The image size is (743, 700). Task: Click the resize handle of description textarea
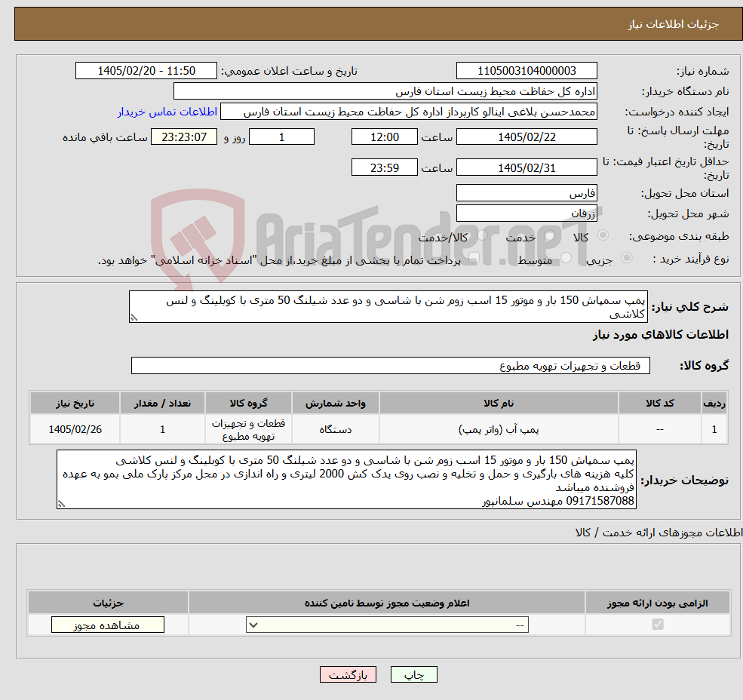tap(134, 318)
